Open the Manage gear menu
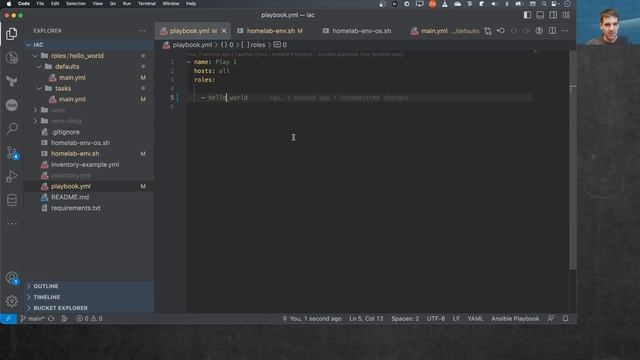The width and height of the screenshot is (640, 360). pos(11,301)
